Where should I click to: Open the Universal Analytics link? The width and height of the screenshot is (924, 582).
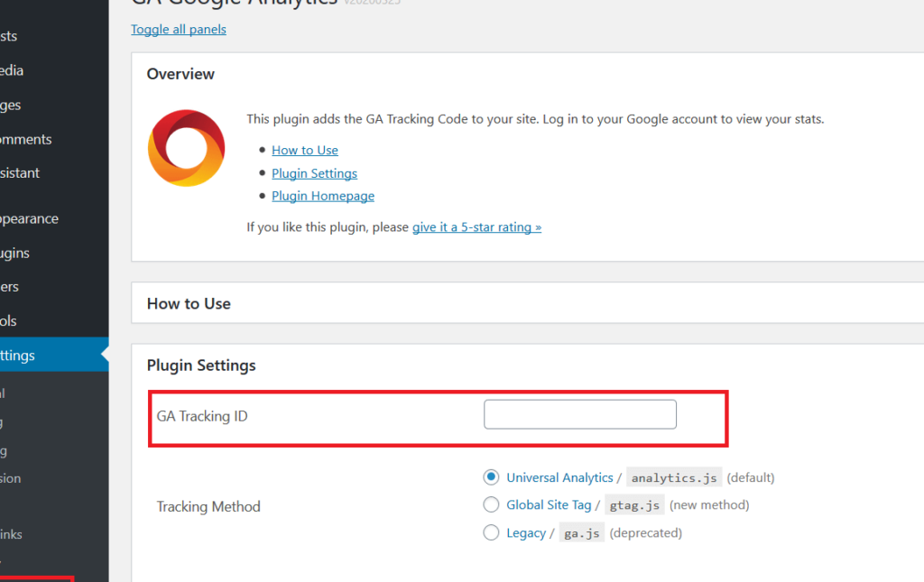(559, 477)
